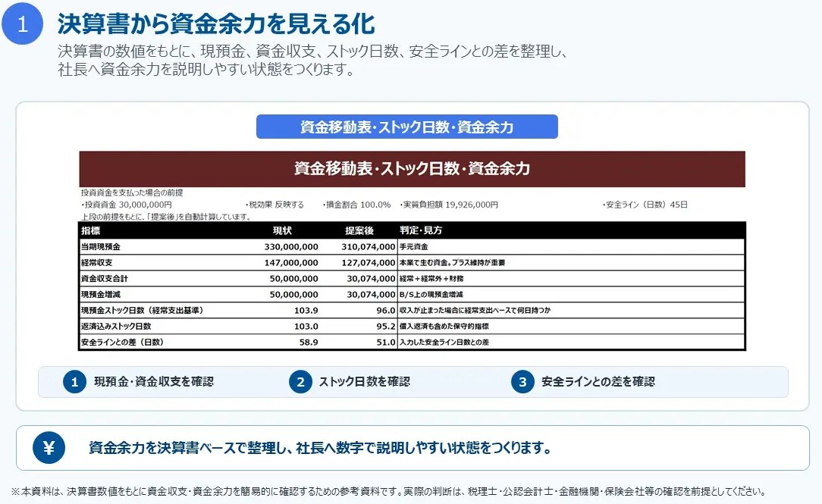Click the 103.0 value
Image resolution: width=822 pixels, height=504 pixels.
pyautogui.click(x=306, y=327)
